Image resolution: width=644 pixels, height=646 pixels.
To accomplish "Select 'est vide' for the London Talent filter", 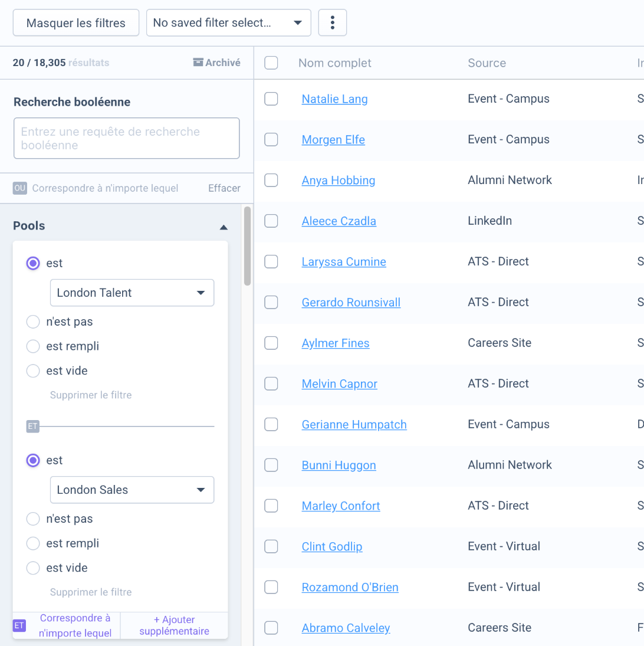I will point(33,371).
